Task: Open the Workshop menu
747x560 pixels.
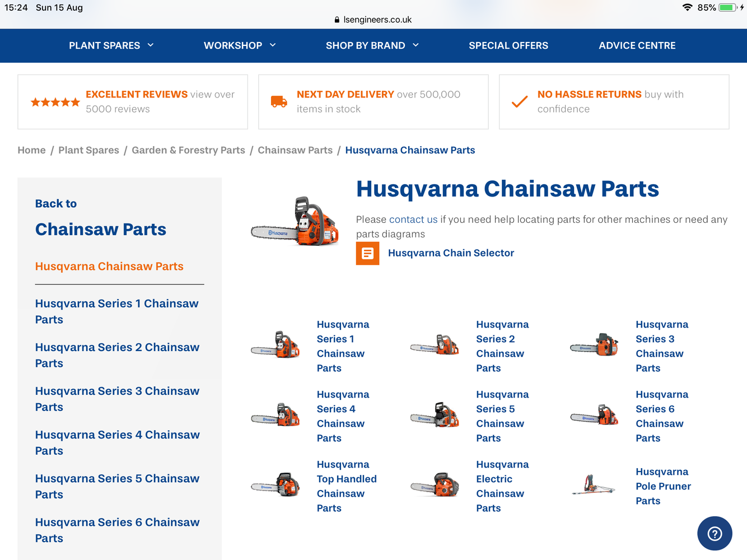Action: (x=233, y=45)
